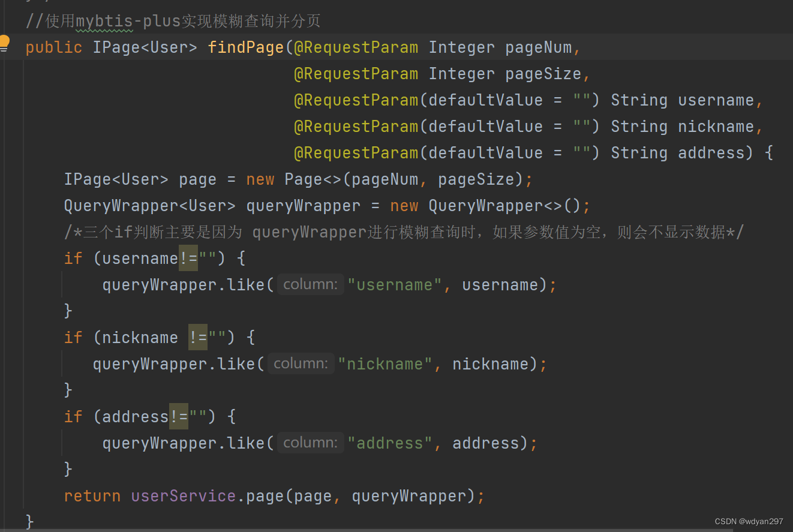Click "IPage<User> page" variable declaration
Image resolution: width=793 pixels, height=532 pixels.
click(140, 179)
